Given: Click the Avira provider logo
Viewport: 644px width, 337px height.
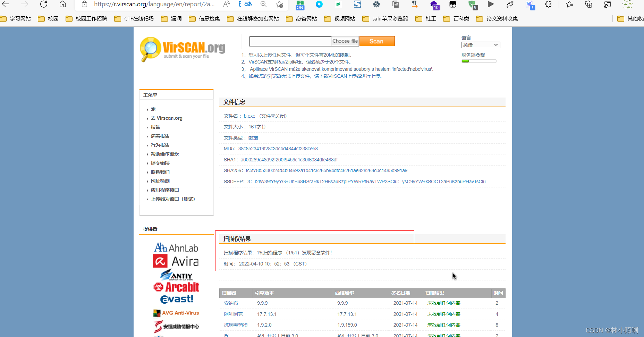Looking at the screenshot, I should point(176,261).
